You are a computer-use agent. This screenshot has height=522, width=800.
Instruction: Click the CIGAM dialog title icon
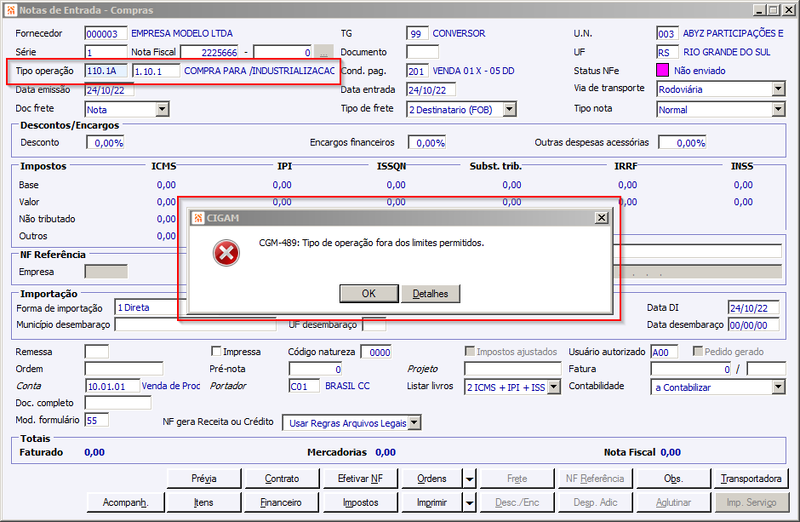tap(198, 218)
